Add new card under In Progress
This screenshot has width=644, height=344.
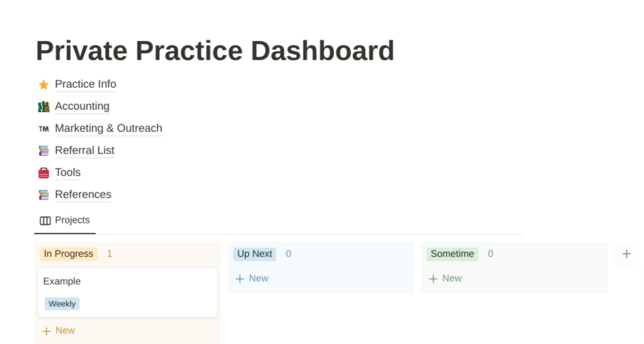tap(58, 331)
